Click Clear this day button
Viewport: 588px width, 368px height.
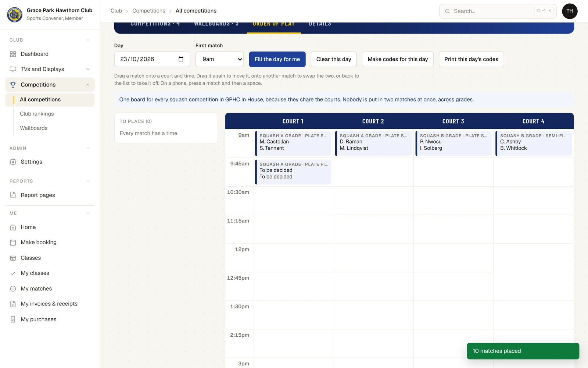[334, 59]
